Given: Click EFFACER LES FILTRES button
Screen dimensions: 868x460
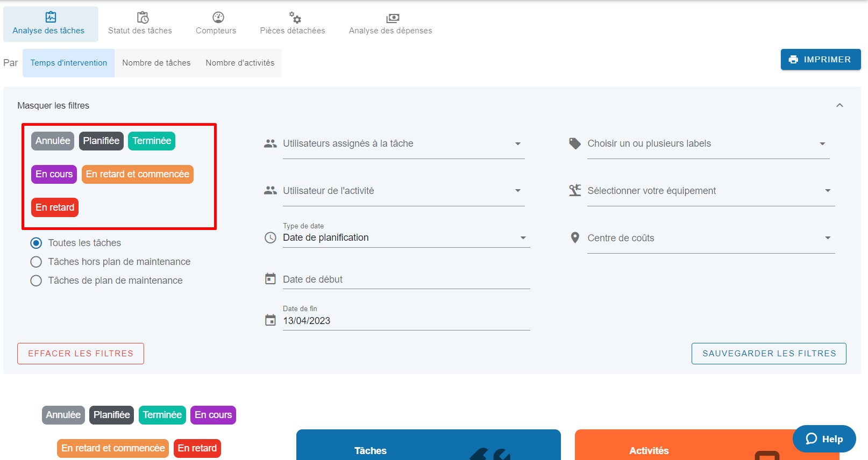Looking at the screenshot, I should pos(81,354).
